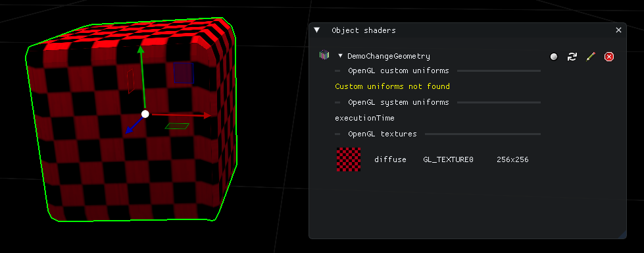
Task: Click the shader icon beside DemoChangeGeometry
Action: click(324, 55)
